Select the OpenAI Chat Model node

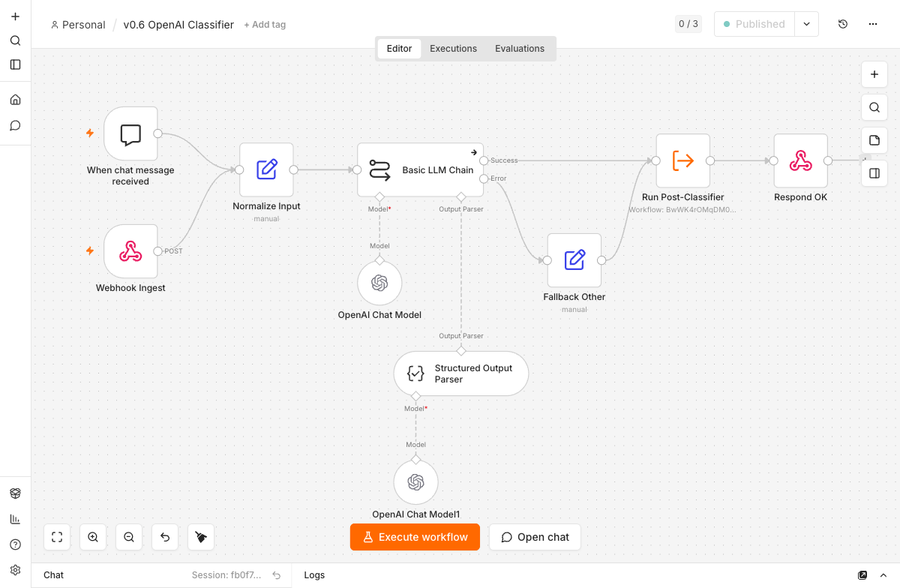[379, 283]
